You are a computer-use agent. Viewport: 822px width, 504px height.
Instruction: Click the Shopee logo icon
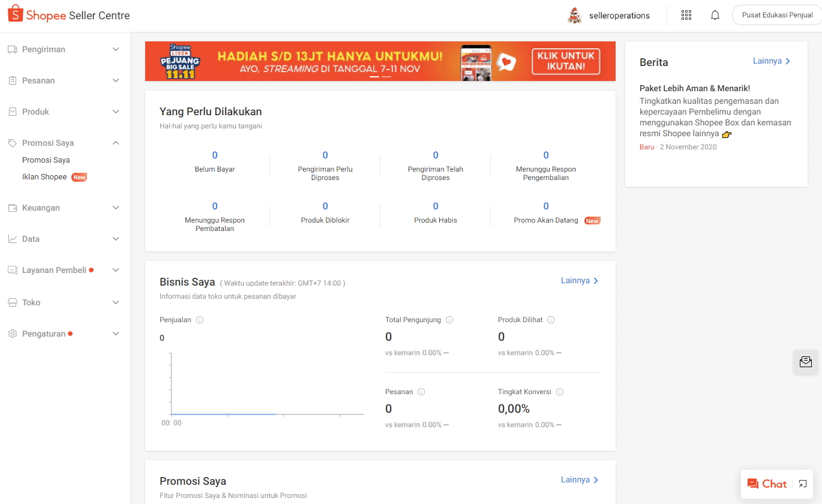15,14
